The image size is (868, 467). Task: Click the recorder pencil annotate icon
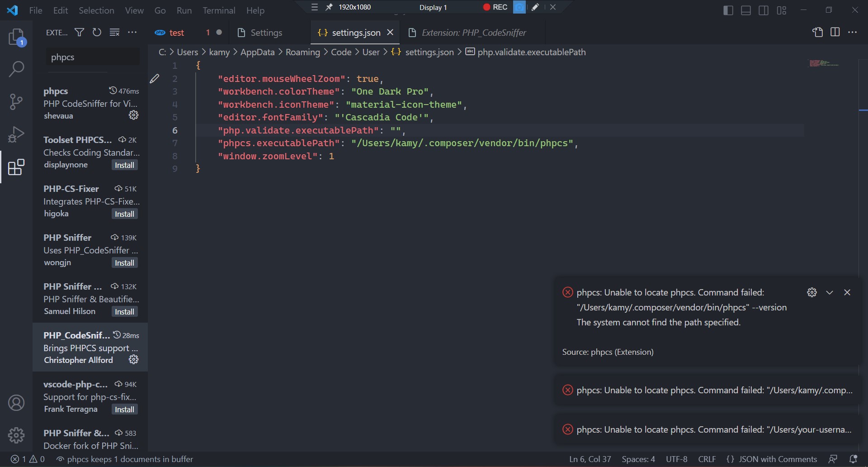[x=535, y=7]
